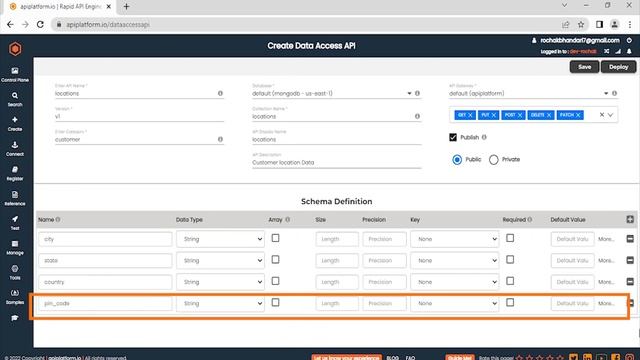Click info icon beside API name field
This screenshot has width=640, height=360.
220,93
